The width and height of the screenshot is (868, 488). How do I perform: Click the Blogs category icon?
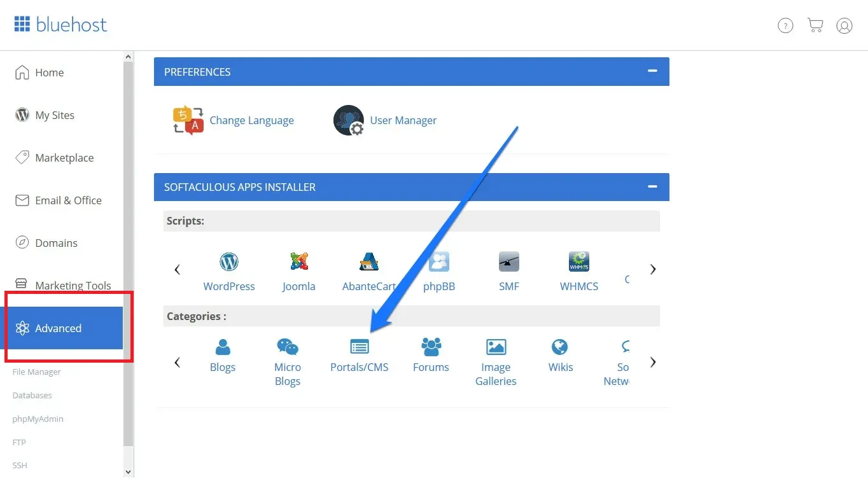[223, 347]
